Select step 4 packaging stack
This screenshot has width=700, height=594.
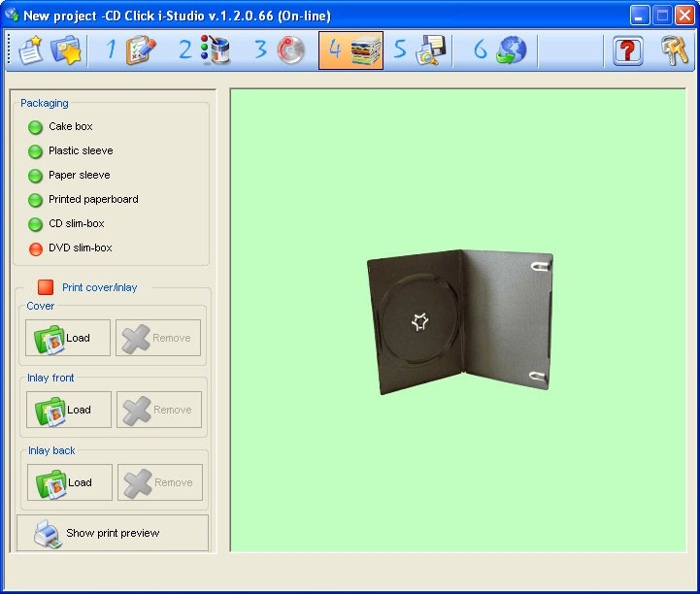[x=350, y=49]
